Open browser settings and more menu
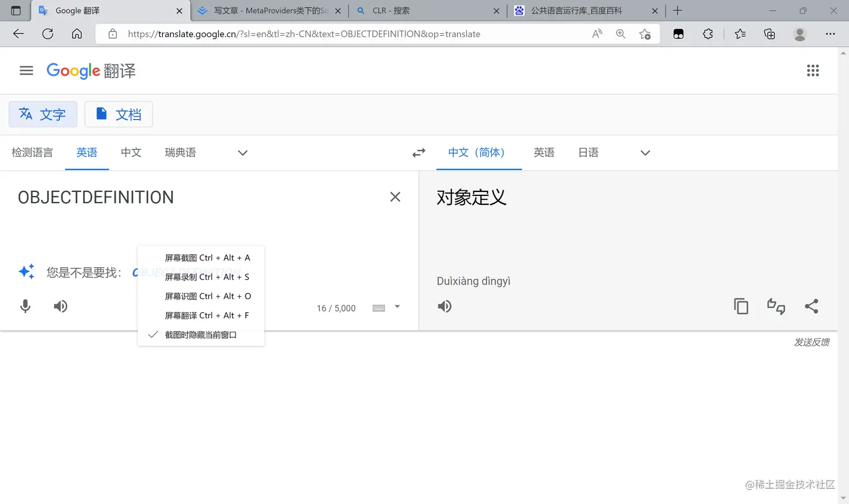The image size is (849, 504). pos(830,34)
